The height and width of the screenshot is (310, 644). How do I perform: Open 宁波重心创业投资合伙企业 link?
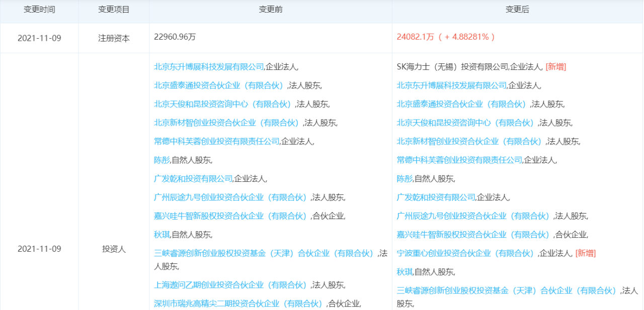pyautogui.click(x=467, y=253)
